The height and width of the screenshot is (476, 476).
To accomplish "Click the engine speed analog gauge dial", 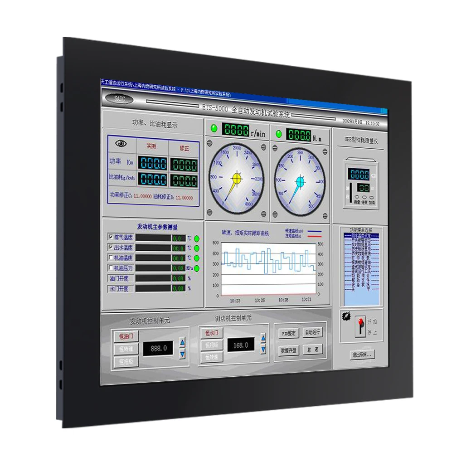I will click(x=238, y=178).
